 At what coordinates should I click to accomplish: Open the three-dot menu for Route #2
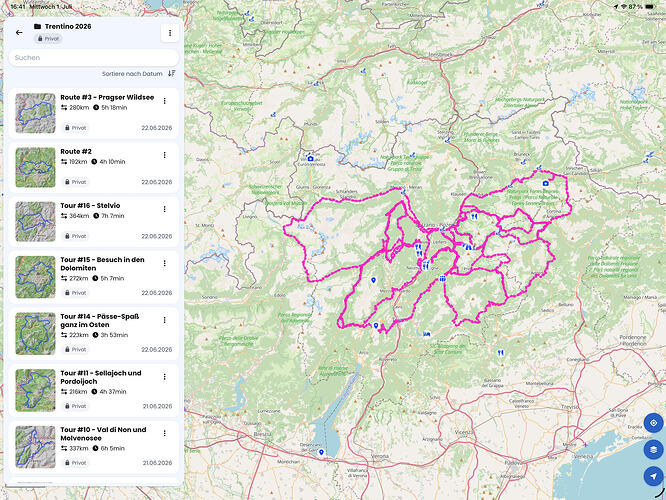click(164, 155)
